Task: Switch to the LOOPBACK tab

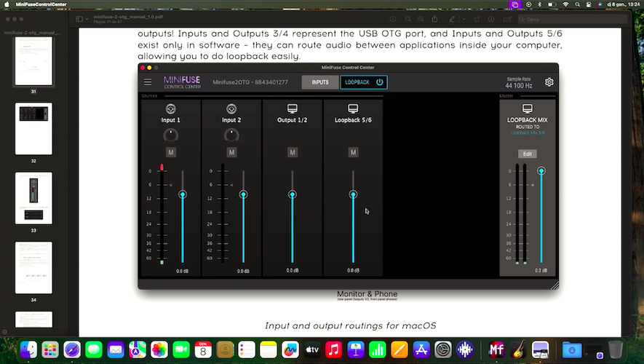Action: 357,82
